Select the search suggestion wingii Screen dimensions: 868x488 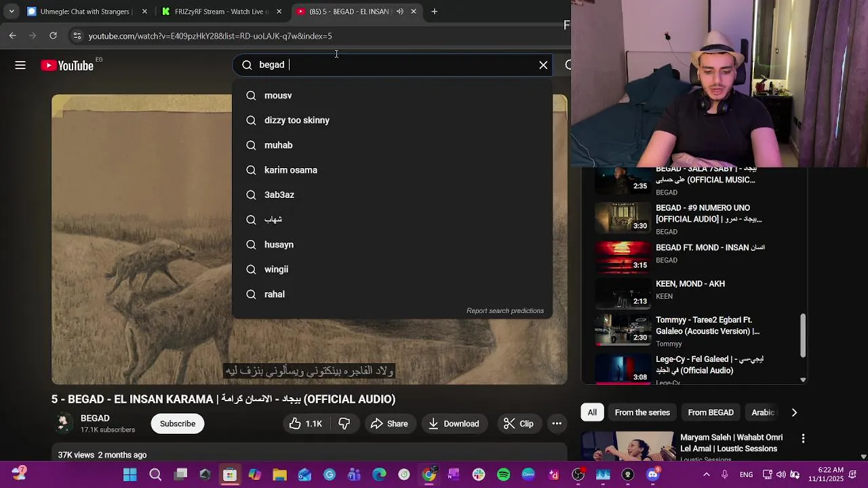(x=393, y=270)
